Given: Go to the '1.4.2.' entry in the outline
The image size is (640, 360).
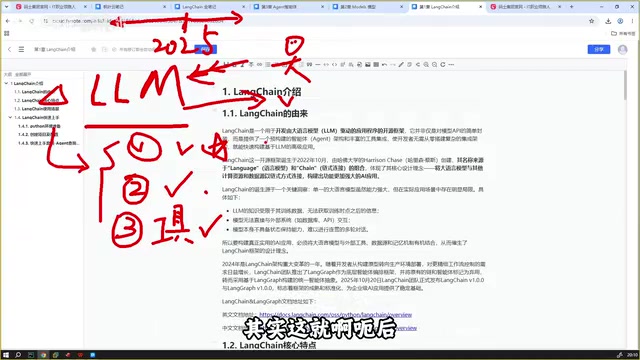Looking at the screenshot, I should [x=38, y=135].
